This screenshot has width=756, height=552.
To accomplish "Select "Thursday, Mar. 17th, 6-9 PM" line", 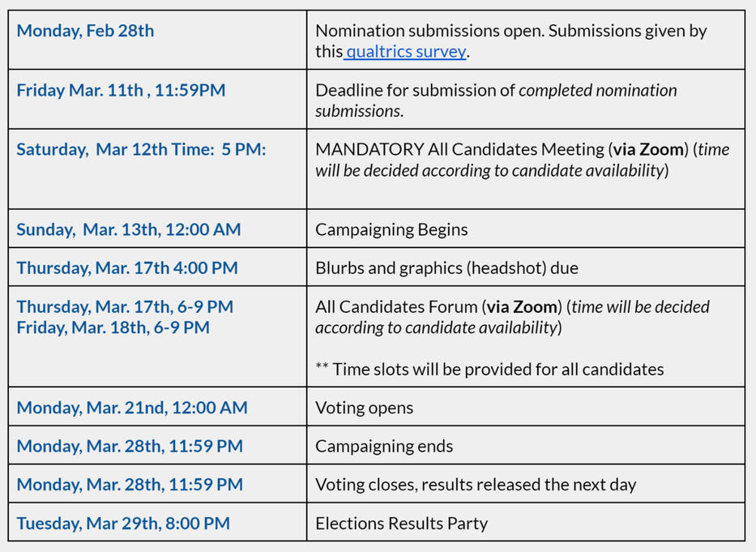I will (x=125, y=306).
